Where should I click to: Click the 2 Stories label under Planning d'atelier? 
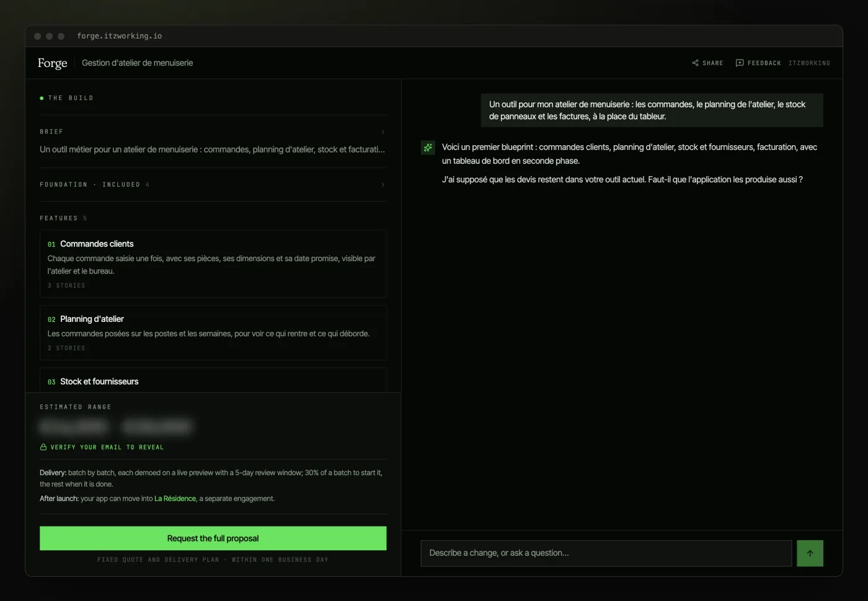[66, 348]
